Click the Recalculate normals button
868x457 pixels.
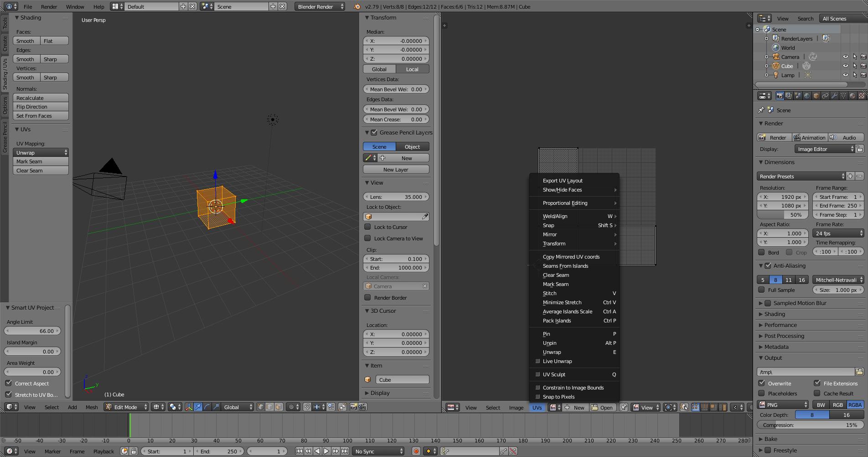(41, 98)
